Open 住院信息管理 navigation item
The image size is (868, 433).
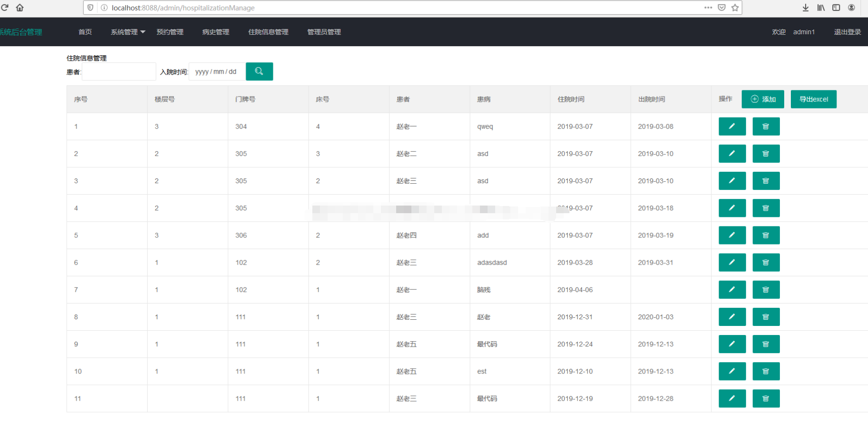click(268, 32)
